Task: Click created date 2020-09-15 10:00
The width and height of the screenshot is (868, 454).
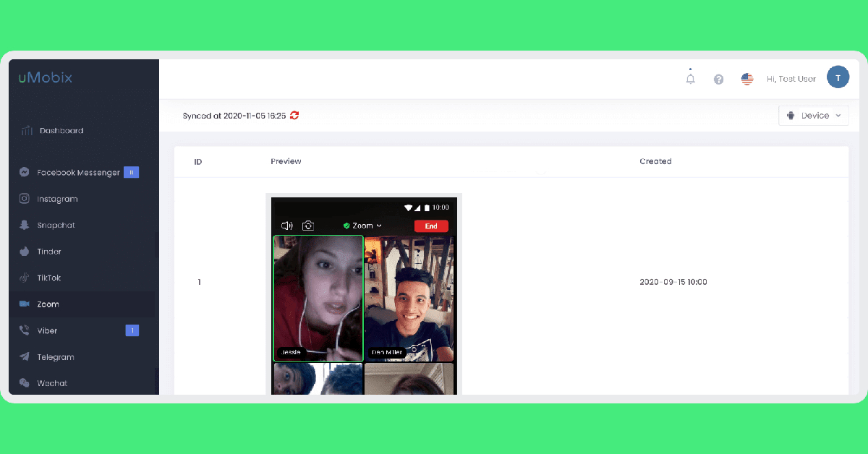Action: 673,282
